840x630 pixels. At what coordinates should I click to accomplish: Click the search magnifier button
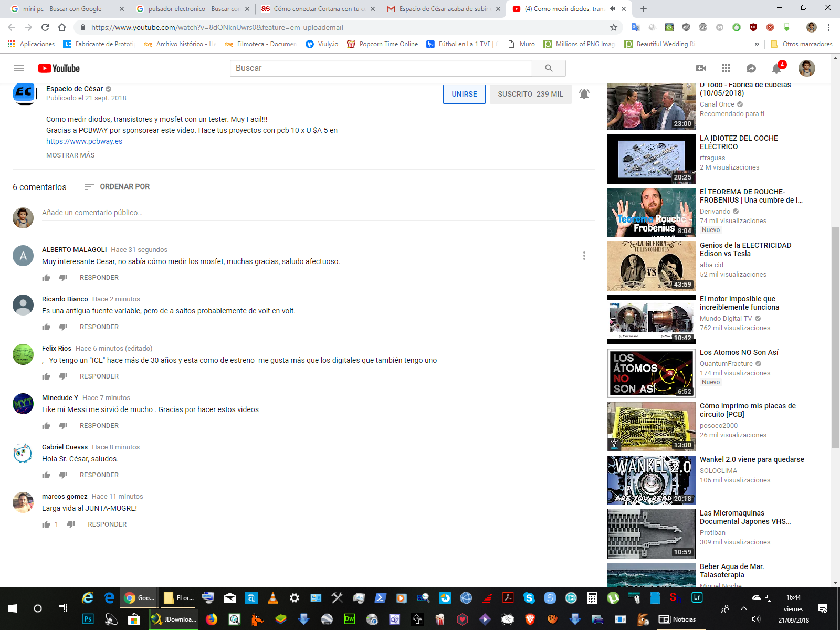pyautogui.click(x=549, y=68)
